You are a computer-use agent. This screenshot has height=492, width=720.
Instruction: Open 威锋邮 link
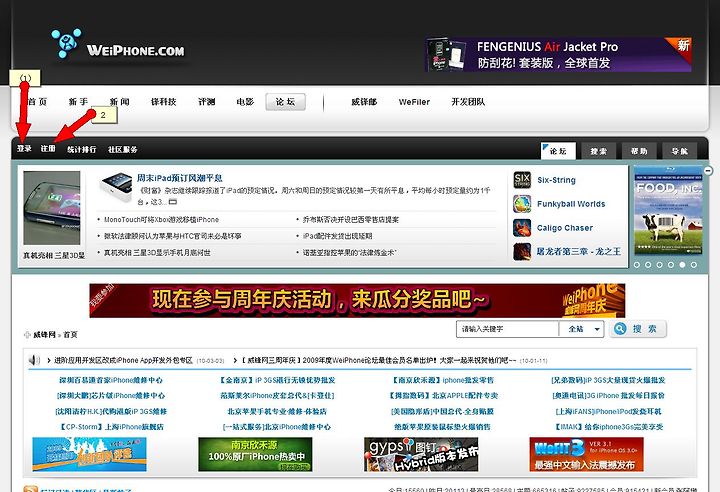point(364,102)
